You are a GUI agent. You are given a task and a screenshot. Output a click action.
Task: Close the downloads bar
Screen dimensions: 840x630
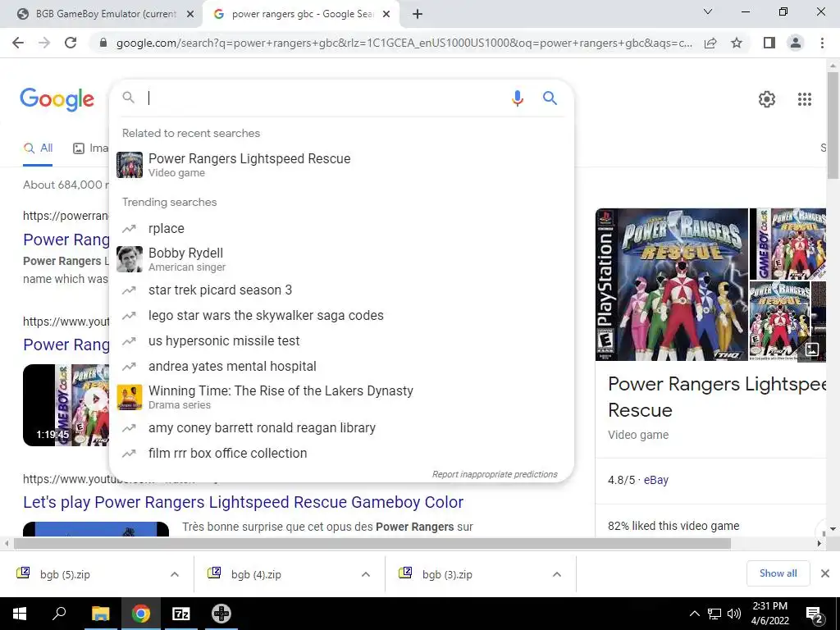coord(825,573)
